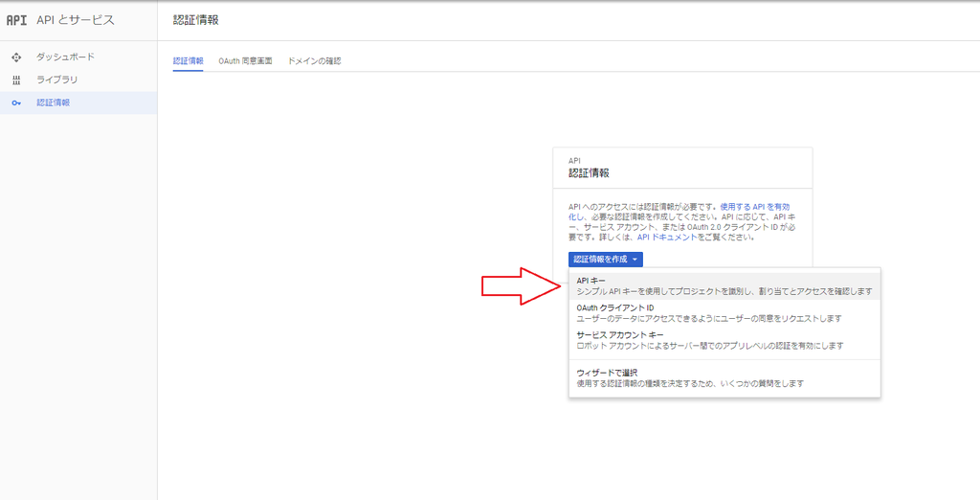This screenshot has height=500, width=980.
Task: Click the API logo icon in header
Action: point(16,20)
